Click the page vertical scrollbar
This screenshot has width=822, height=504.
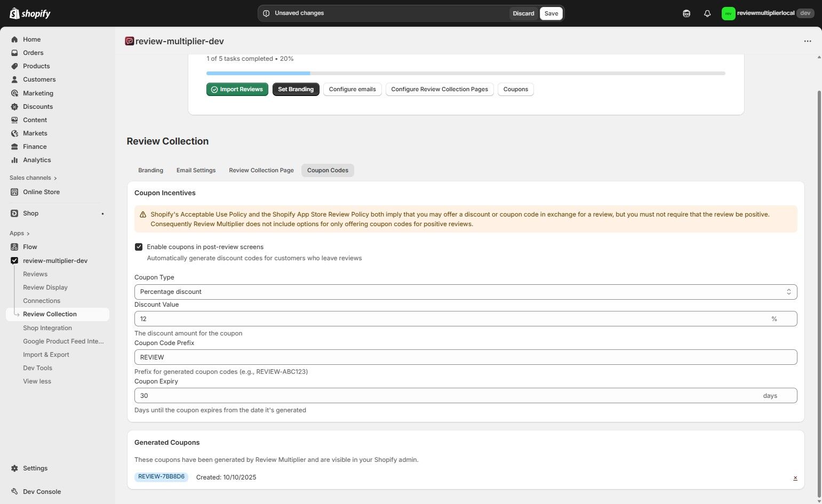pos(819,293)
